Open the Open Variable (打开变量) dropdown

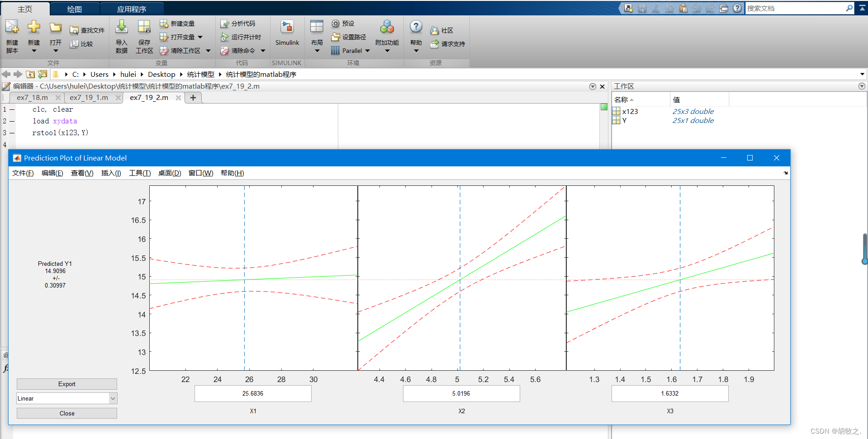[200, 37]
